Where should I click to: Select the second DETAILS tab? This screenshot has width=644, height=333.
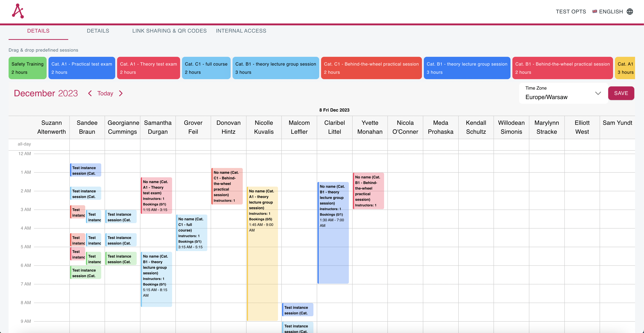click(x=98, y=31)
